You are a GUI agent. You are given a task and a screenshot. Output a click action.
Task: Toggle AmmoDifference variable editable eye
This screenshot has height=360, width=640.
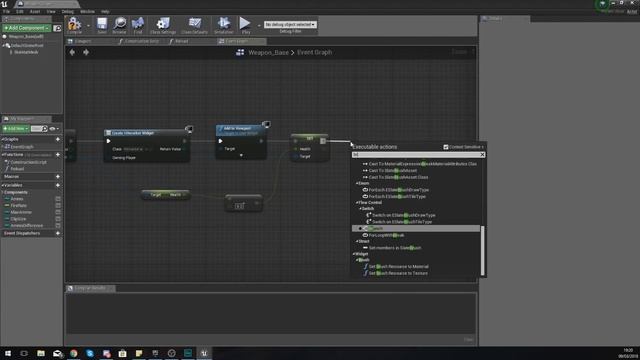58,225
